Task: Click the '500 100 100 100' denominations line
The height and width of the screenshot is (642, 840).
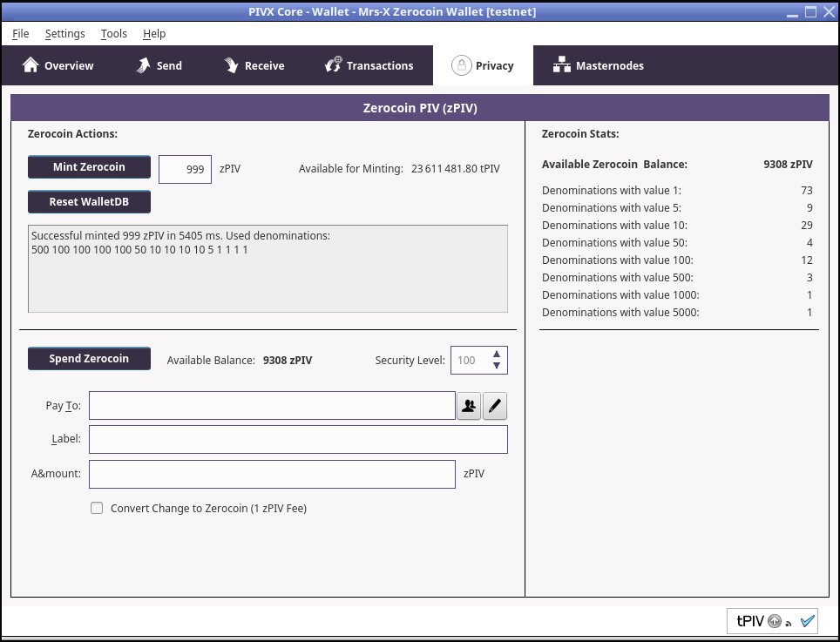Action: click(x=139, y=249)
